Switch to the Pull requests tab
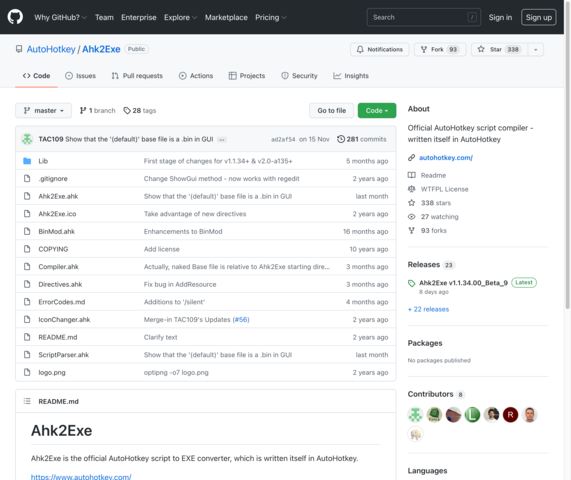 137,76
